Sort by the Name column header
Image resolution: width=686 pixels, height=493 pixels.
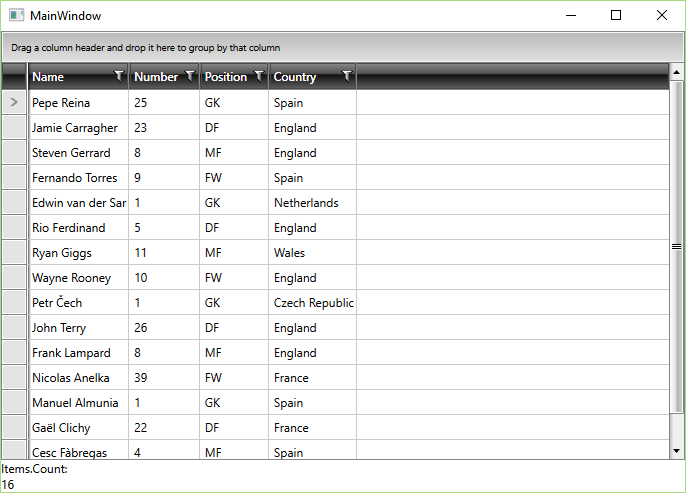60,77
